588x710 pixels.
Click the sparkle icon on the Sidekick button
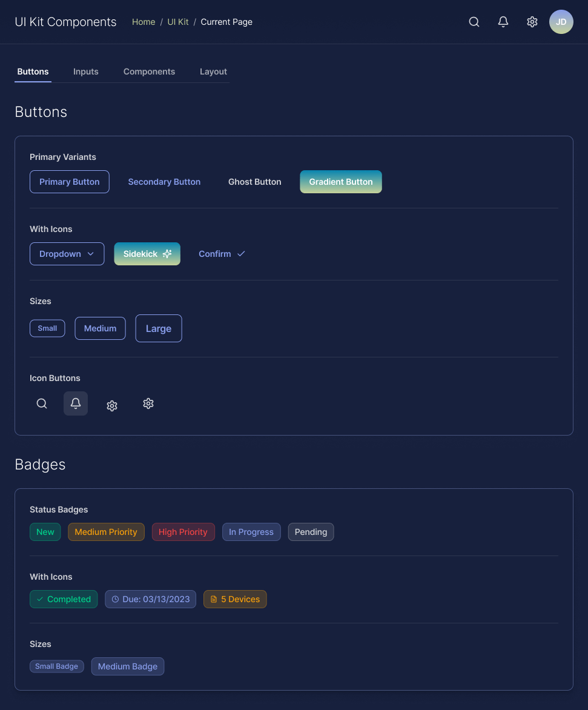coord(167,253)
